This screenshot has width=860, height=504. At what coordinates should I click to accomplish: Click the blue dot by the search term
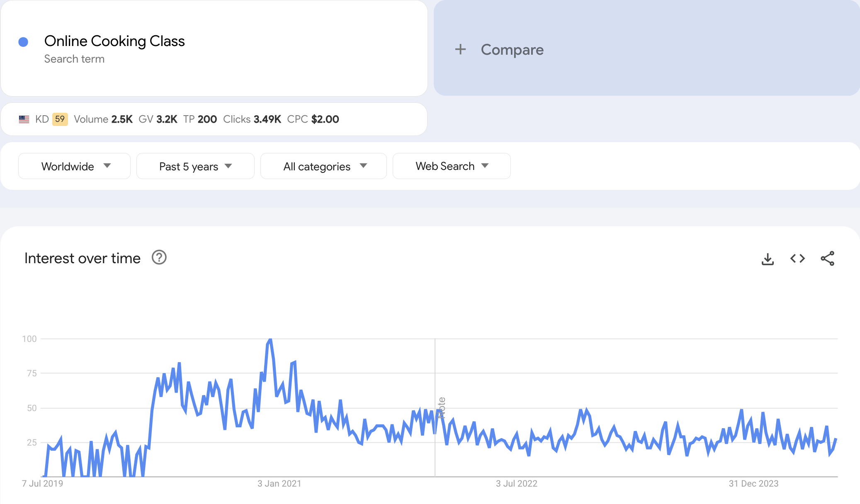coord(23,42)
